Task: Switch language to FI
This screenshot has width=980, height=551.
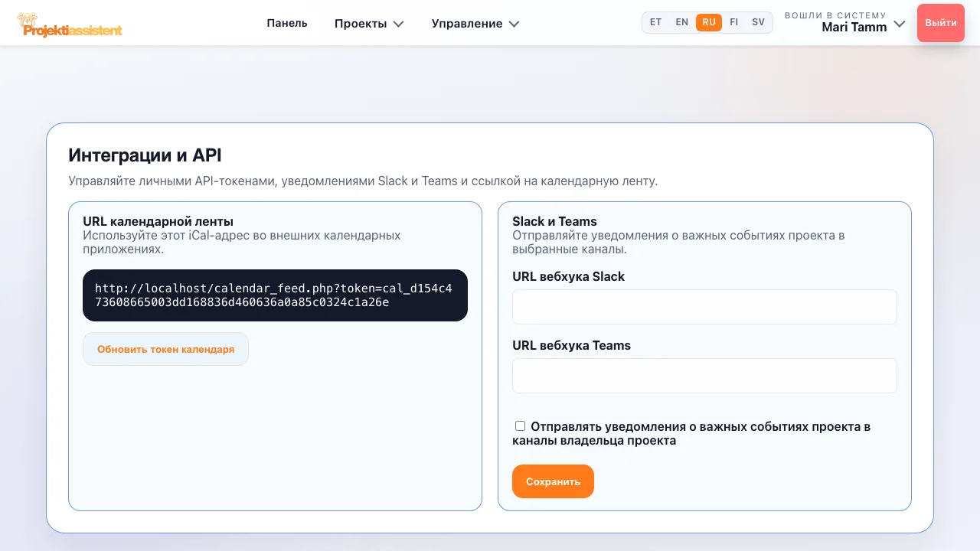Action: pos(734,22)
